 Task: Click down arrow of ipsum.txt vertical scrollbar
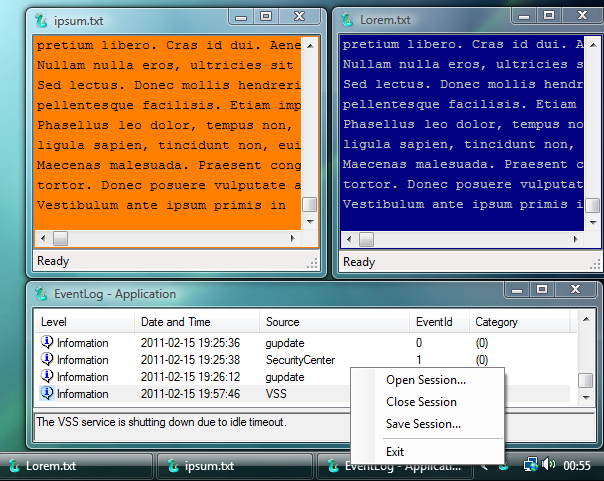(x=310, y=222)
